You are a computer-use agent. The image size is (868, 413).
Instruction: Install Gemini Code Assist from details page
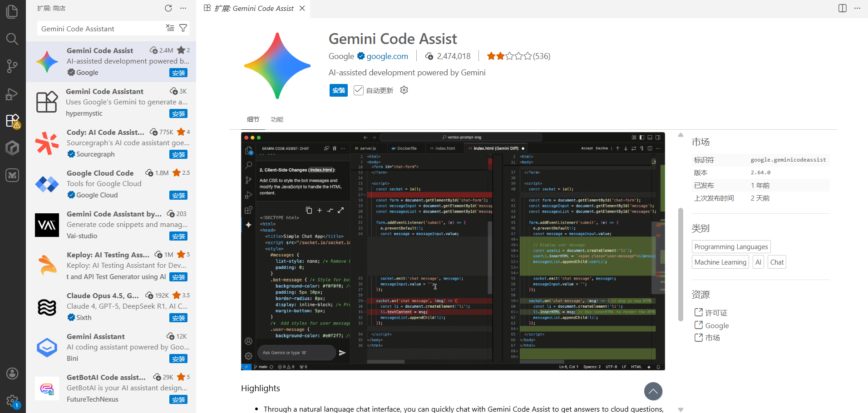[339, 90]
